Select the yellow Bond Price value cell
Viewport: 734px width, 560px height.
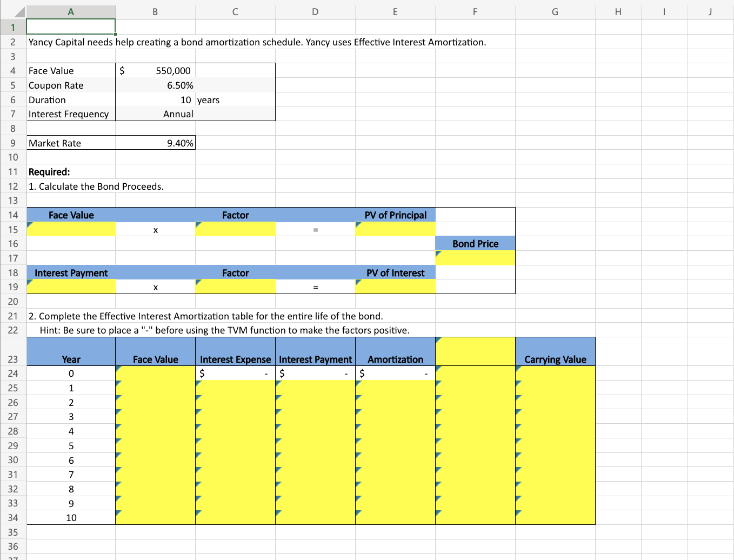(x=475, y=258)
